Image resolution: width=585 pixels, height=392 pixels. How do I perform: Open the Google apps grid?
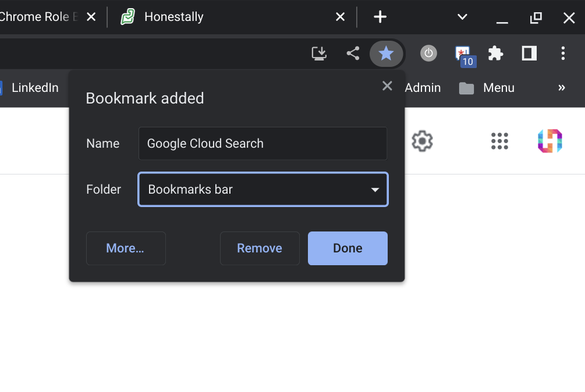coord(499,141)
